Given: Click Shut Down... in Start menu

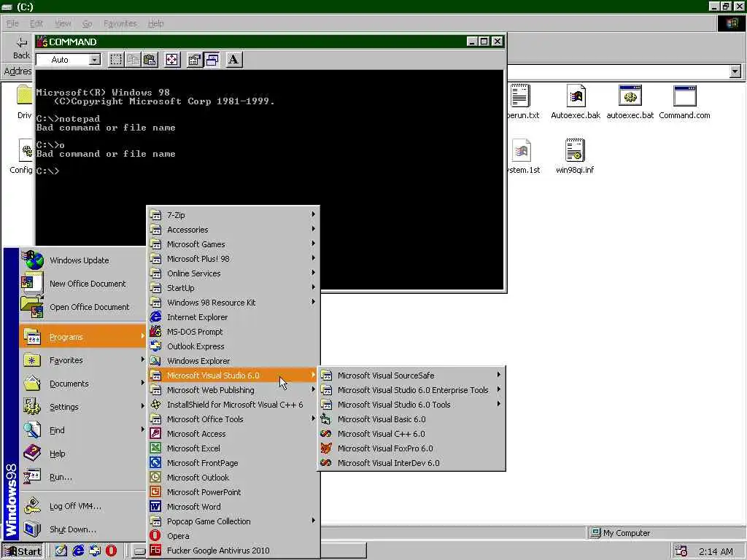Looking at the screenshot, I should [82, 529].
